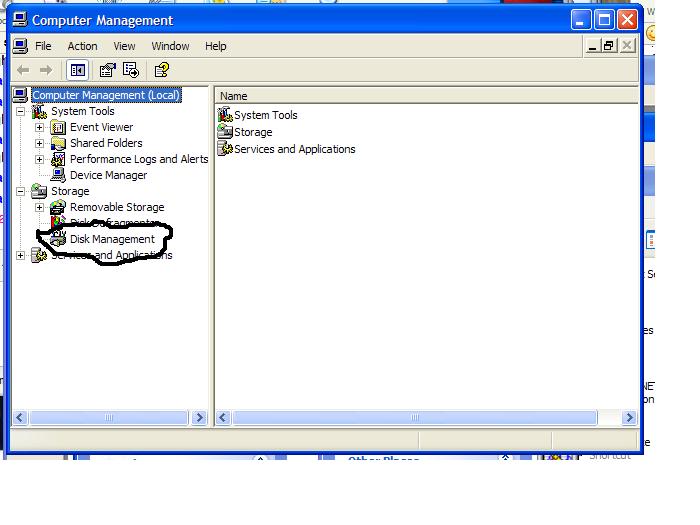Click the Properties toolbar icon

coord(107,70)
